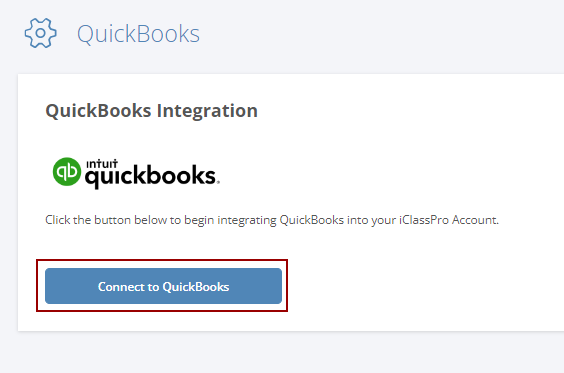Click the Intuit QuickBooks logo
The height and width of the screenshot is (373, 564).
(136, 173)
